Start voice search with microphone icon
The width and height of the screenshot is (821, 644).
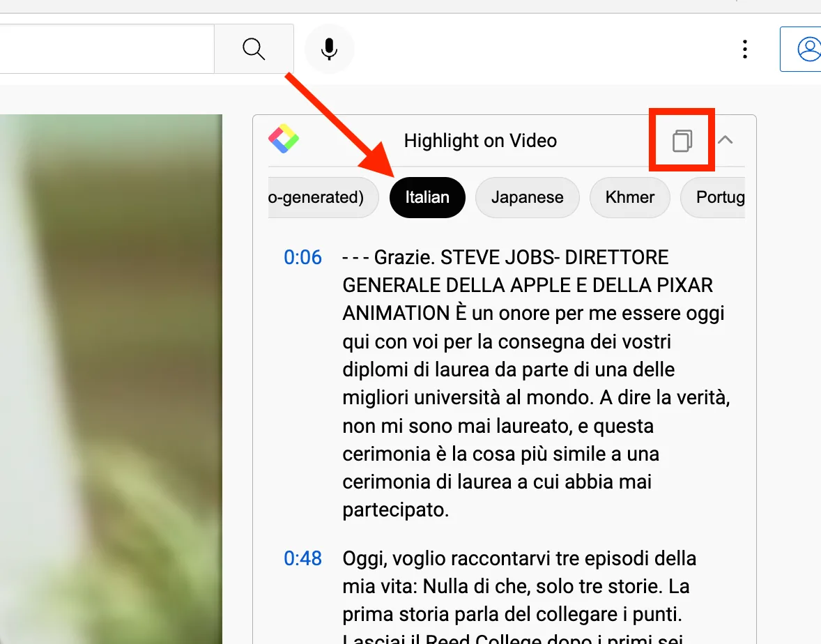click(330, 49)
